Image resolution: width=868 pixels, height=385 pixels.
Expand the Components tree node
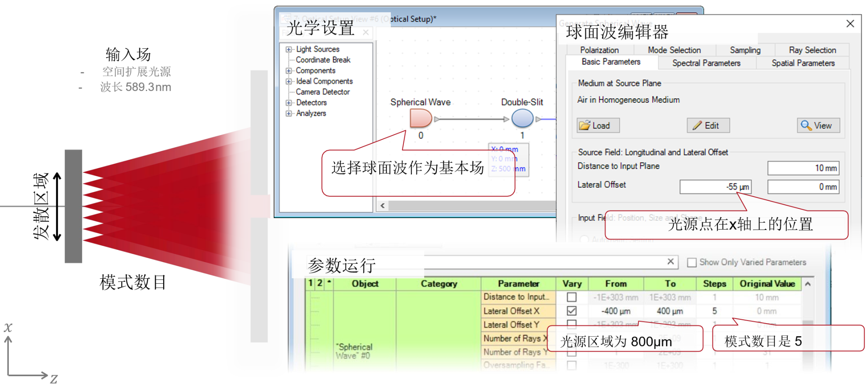point(289,71)
